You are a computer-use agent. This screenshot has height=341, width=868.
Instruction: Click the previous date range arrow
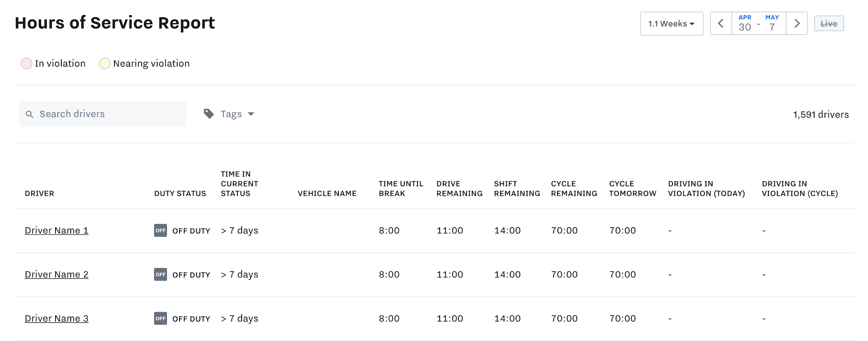coord(721,24)
